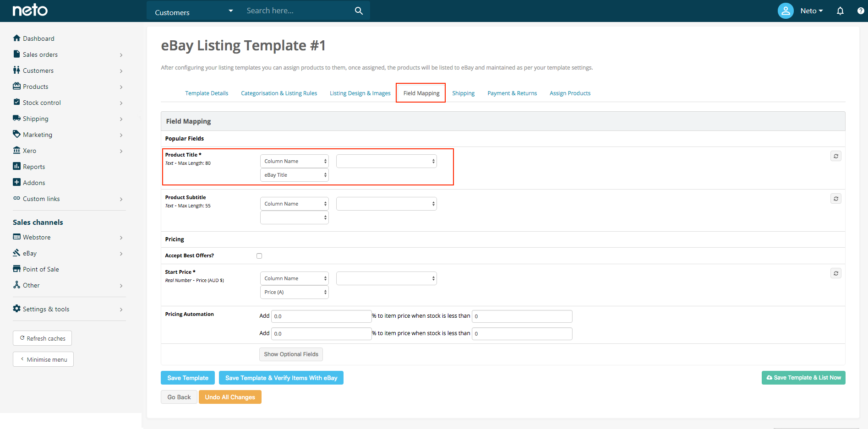Click the Webstore window icon
868x429 pixels.
pyautogui.click(x=17, y=237)
